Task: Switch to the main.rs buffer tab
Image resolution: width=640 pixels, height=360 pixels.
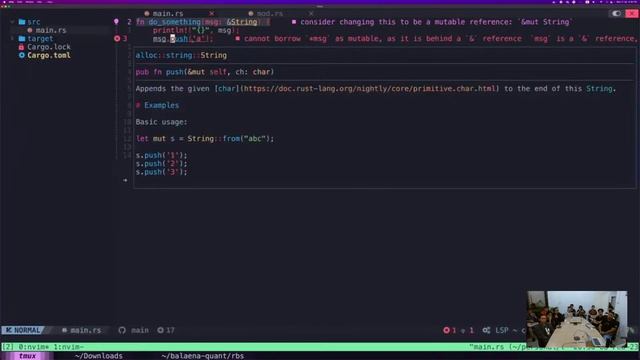Action: click(168, 13)
